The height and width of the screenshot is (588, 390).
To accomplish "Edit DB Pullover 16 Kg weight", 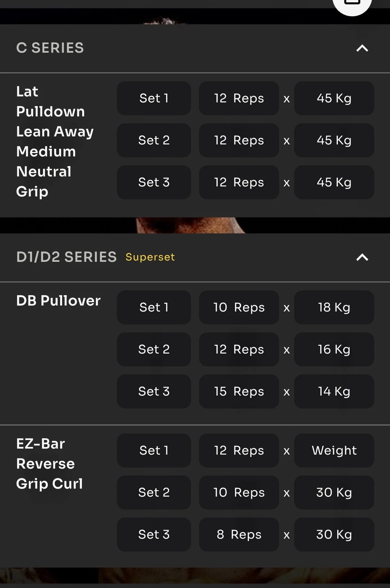I will tap(334, 349).
